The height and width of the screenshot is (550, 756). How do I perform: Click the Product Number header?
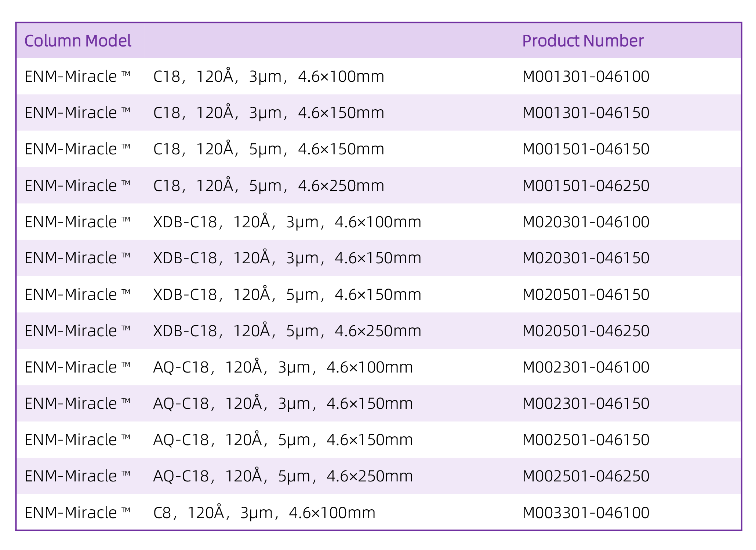point(583,41)
